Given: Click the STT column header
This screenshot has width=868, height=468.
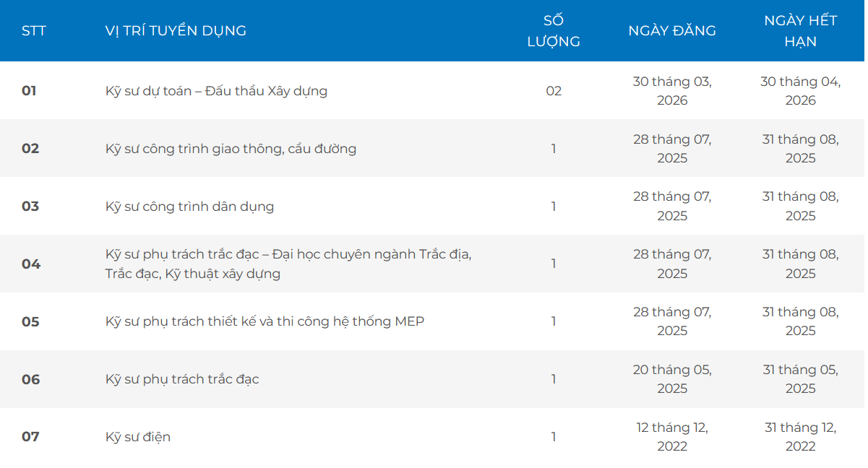Looking at the screenshot, I should pos(34,31).
